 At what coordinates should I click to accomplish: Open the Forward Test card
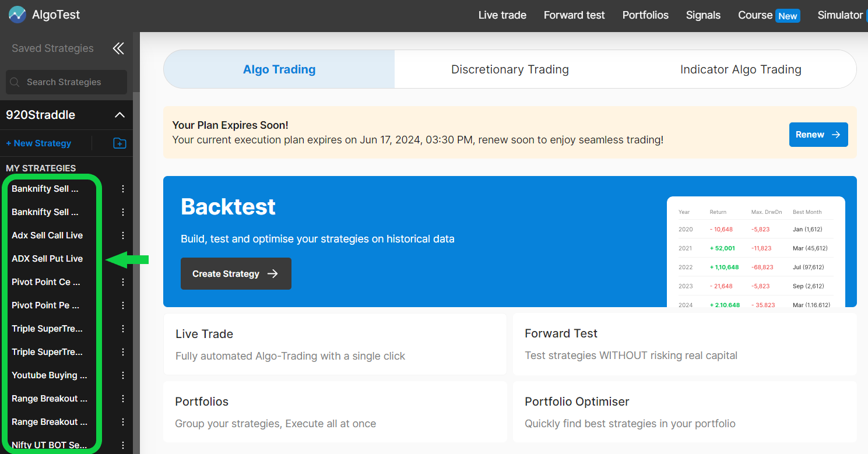pyautogui.click(x=685, y=344)
